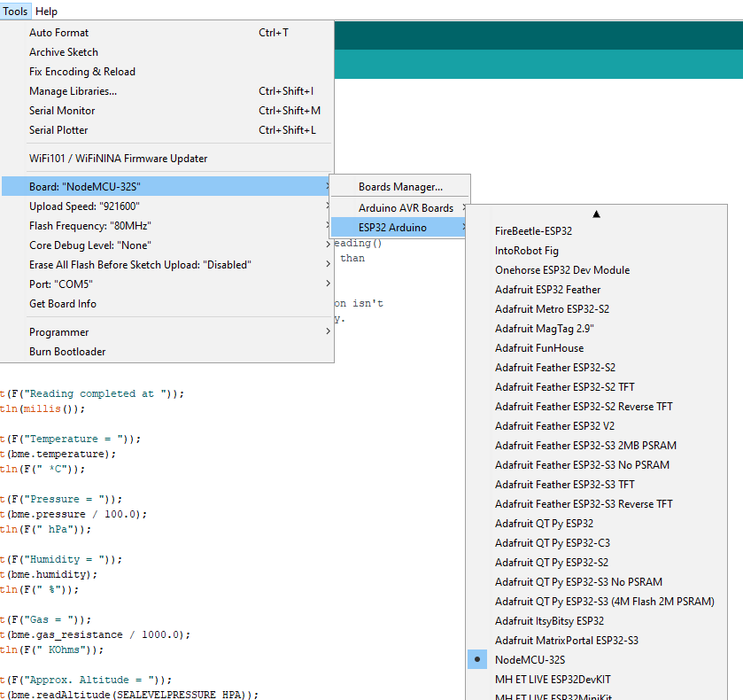Select Adafruit QT Py ESP32-S3 (4M Flash 2M PSRAM)
This screenshot has width=743, height=700.
click(597, 601)
